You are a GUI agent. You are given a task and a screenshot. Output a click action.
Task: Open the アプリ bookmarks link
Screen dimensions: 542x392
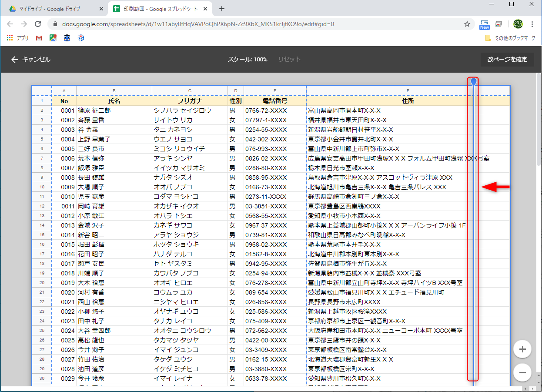18,38
